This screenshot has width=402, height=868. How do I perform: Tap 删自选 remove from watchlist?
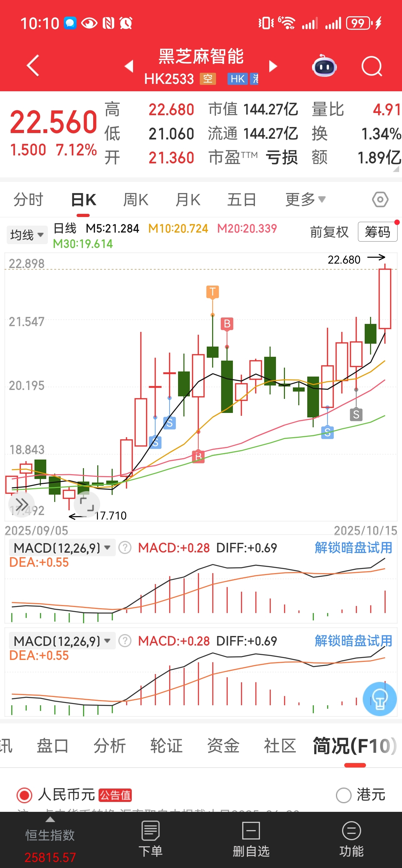tap(251, 839)
